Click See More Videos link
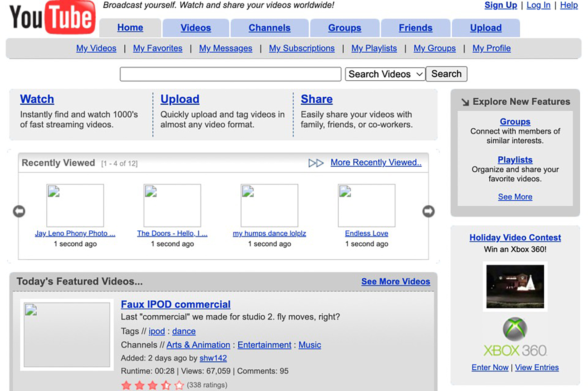Viewport: 588px width, 391px height. pyautogui.click(x=396, y=282)
